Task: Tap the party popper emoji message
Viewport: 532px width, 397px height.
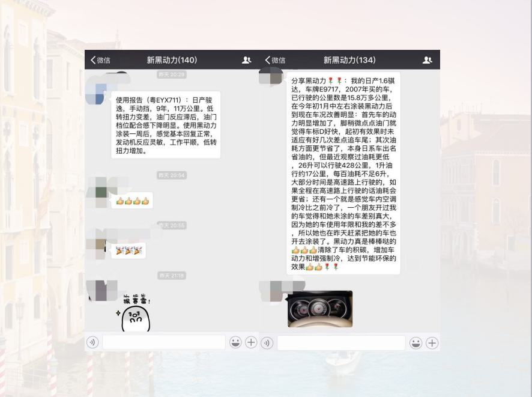Action: pos(128,250)
